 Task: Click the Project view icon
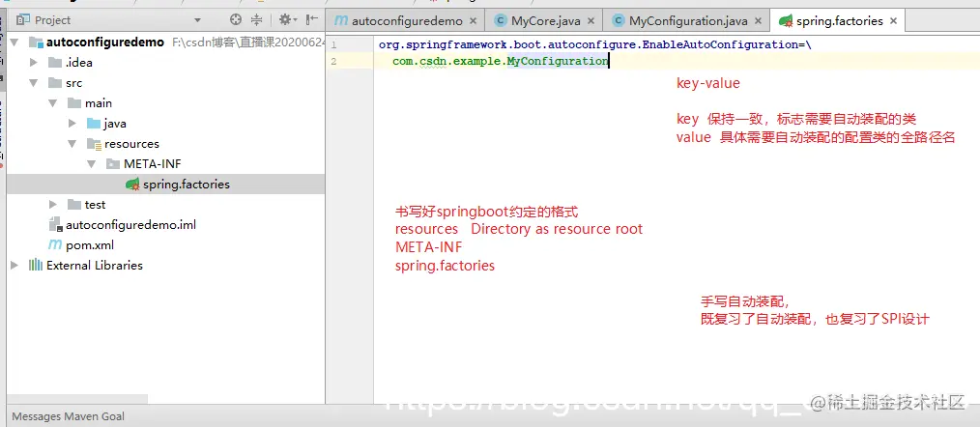[23, 20]
